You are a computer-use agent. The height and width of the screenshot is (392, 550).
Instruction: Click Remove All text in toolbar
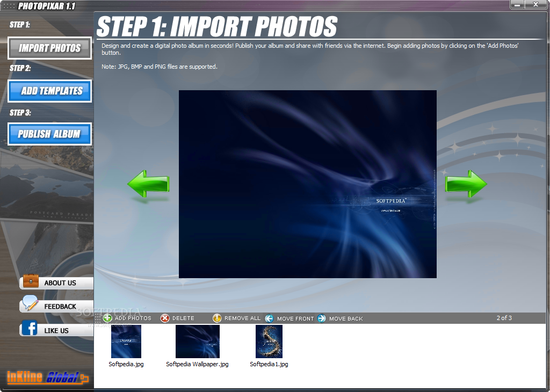coord(242,318)
